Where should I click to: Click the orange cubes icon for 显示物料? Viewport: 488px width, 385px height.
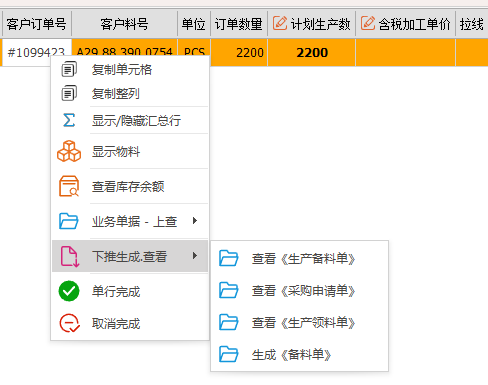(x=69, y=151)
